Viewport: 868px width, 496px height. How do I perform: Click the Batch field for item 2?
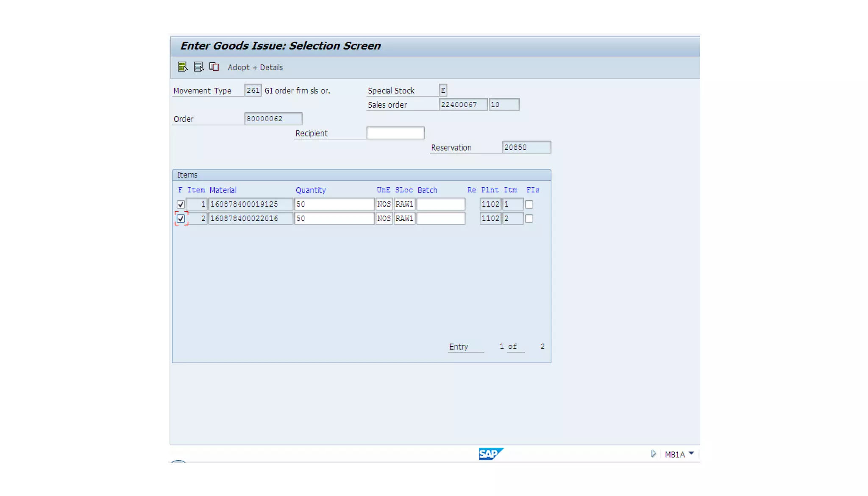(440, 219)
